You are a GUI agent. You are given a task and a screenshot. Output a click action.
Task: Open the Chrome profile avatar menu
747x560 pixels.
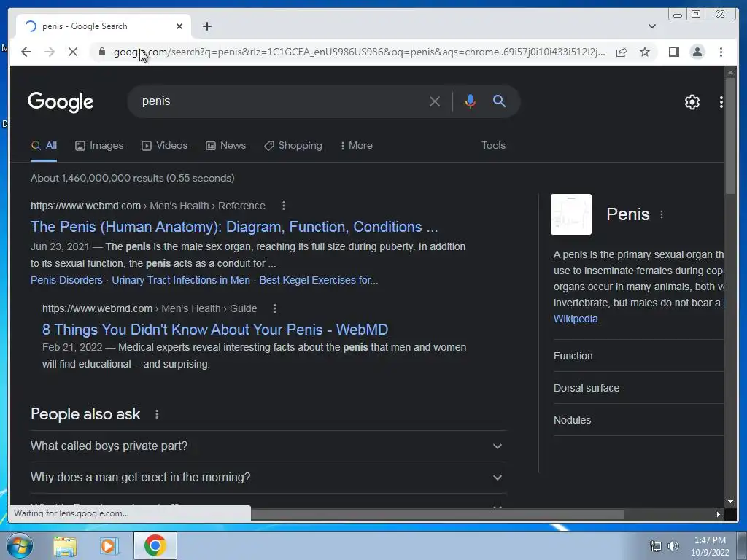(697, 52)
